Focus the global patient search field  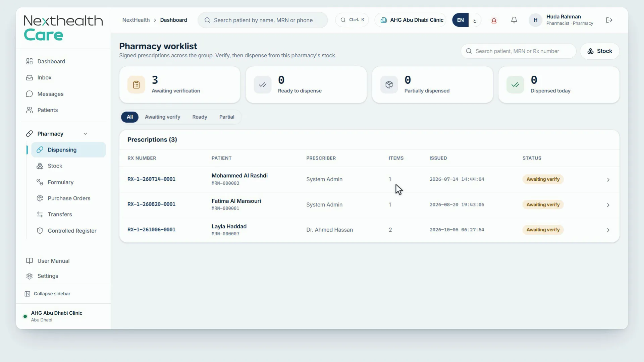point(263,20)
